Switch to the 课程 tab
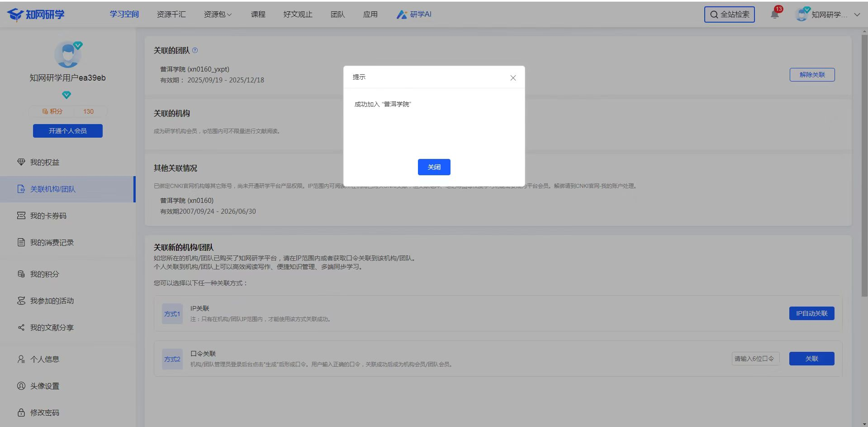This screenshot has width=868, height=427. point(258,14)
